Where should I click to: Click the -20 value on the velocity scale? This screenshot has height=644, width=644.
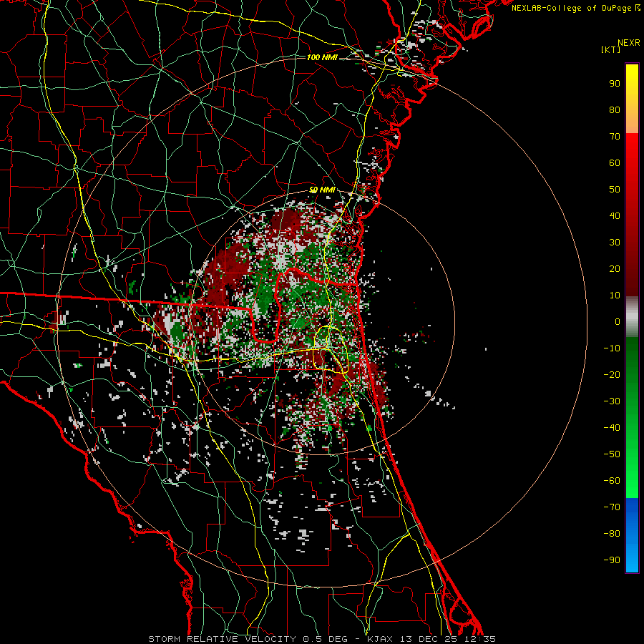(x=612, y=375)
